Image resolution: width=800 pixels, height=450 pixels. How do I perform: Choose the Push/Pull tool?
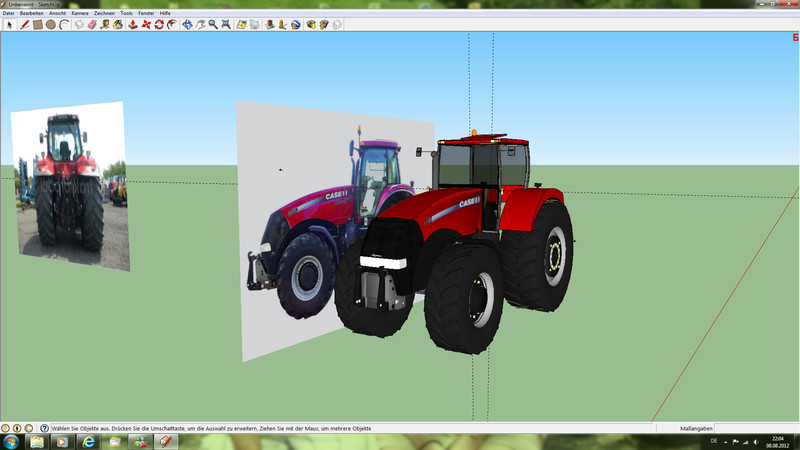(x=133, y=24)
